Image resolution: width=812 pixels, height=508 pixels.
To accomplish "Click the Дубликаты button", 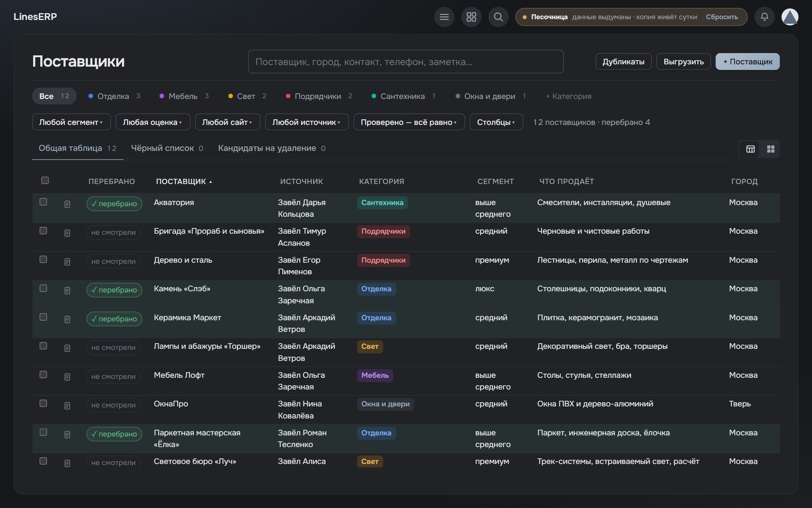I will [x=623, y=62].
